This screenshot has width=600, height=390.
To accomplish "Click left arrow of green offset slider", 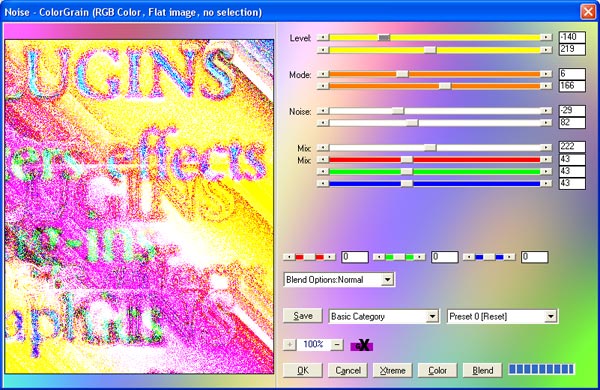I will pyautogui.click(x=378, y=257).
